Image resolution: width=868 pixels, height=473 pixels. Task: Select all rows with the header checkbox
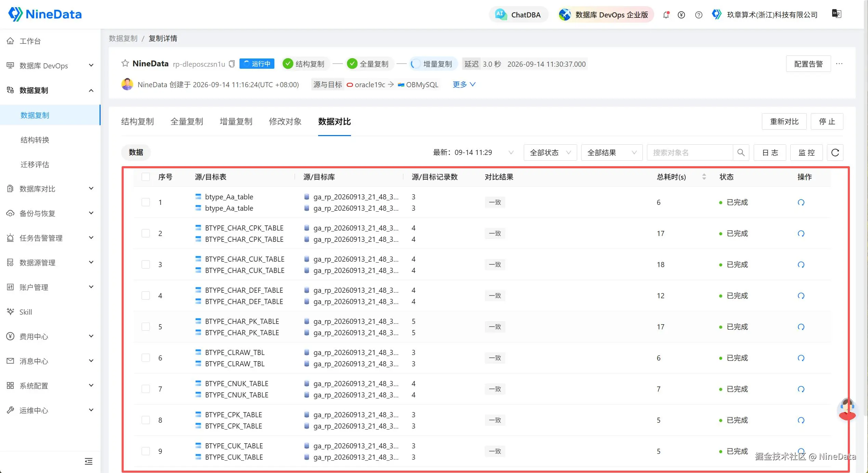(146, 177)
